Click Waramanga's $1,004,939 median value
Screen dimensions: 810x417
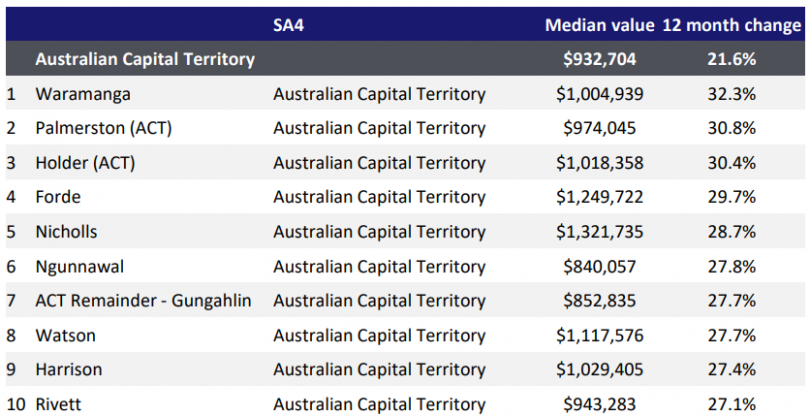pyautogui.click(x=599, y=94)
